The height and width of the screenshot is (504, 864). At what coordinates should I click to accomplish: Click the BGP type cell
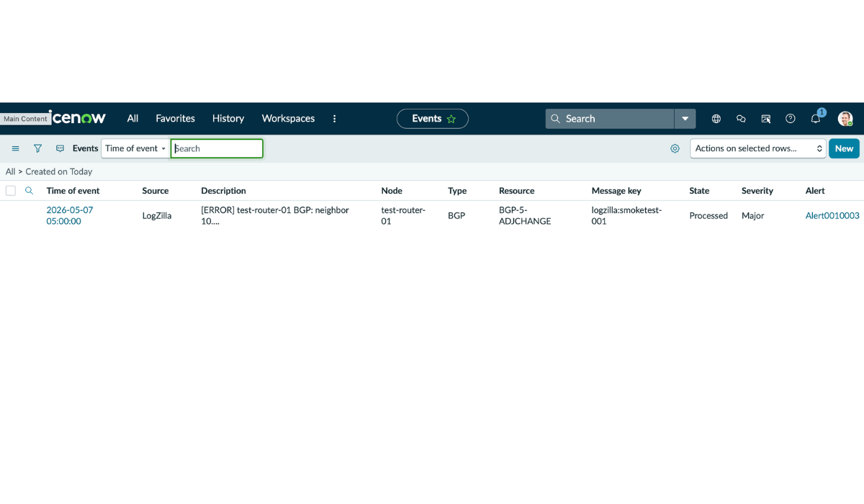(456, 215)
